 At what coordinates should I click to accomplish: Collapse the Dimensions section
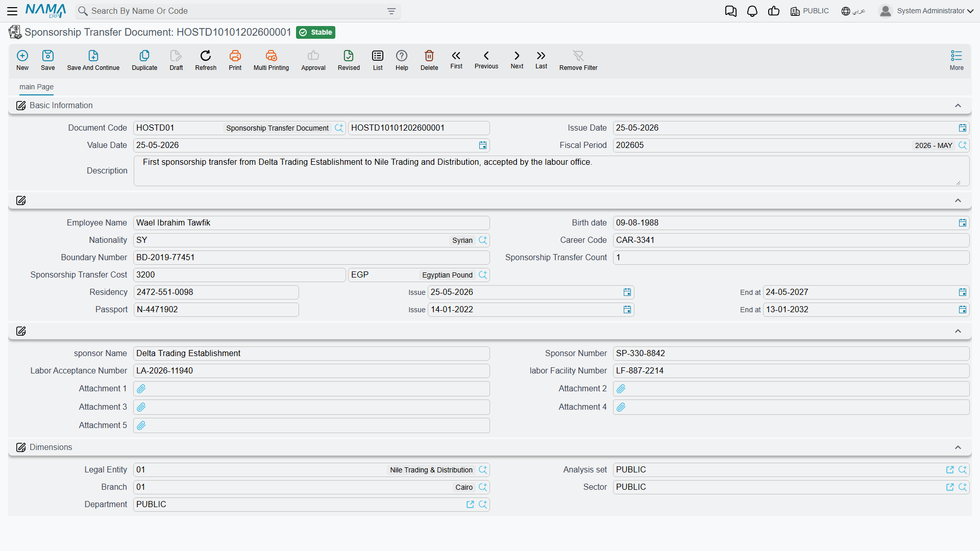tap(958, 447)
